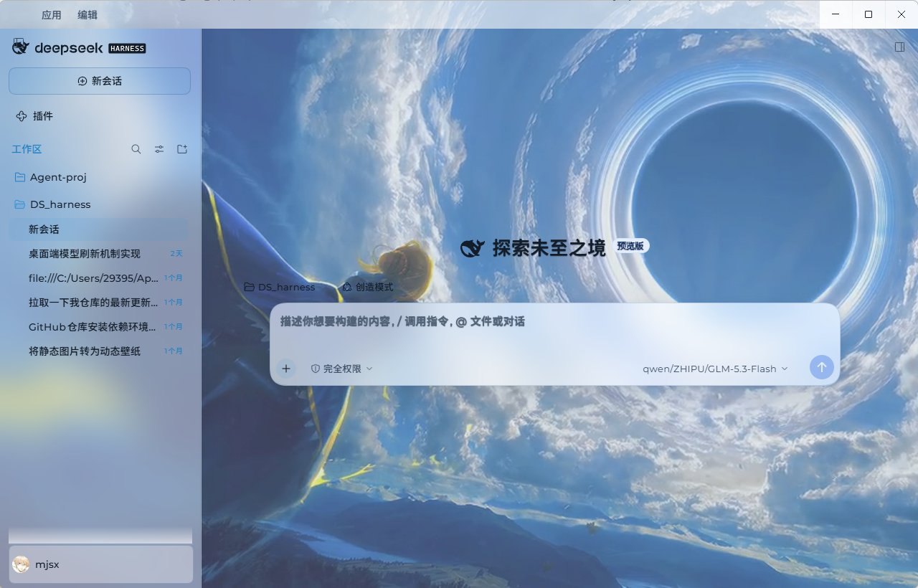Click the DS_harness chip above the input
Screen dimensions: 918x588
click(279, 287)
